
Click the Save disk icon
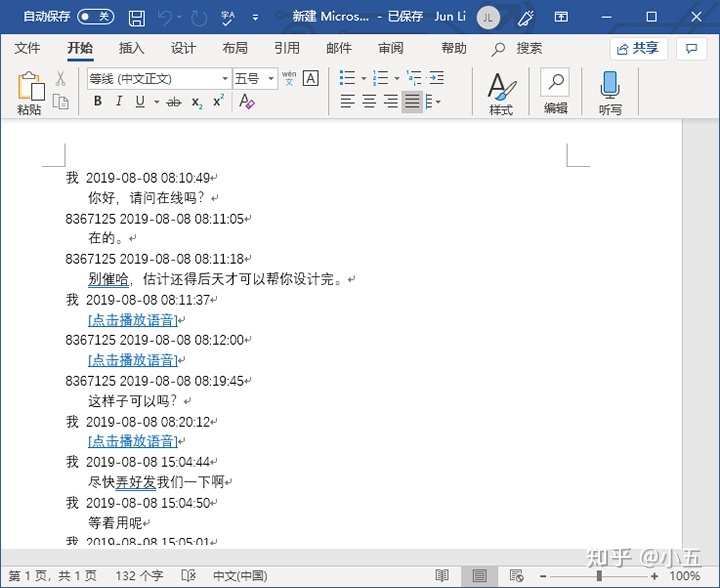point(136,18)
